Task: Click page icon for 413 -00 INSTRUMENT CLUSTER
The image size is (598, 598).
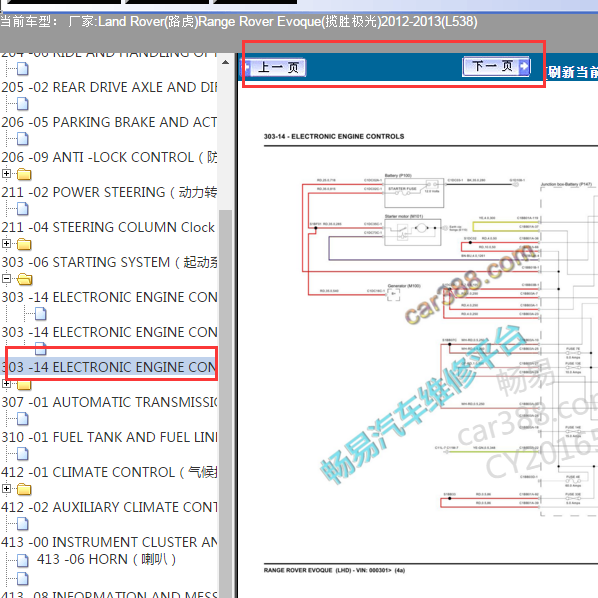Action: (x=23, y=524)
